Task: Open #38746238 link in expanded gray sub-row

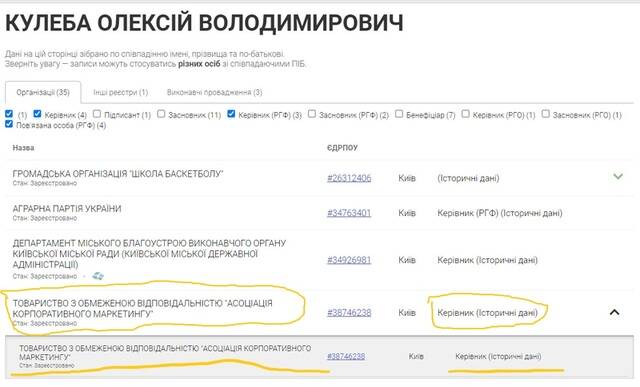Action: (346, 356)
